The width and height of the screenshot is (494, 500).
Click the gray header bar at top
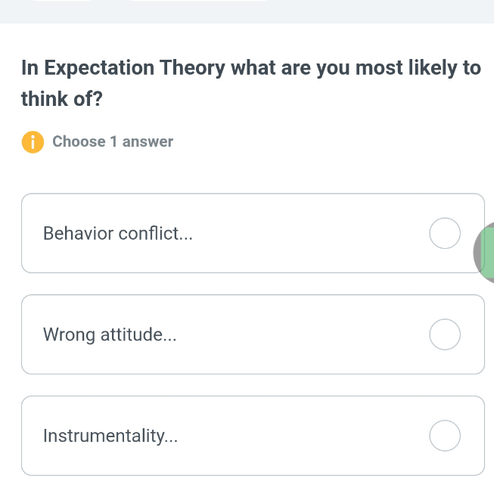247,12
